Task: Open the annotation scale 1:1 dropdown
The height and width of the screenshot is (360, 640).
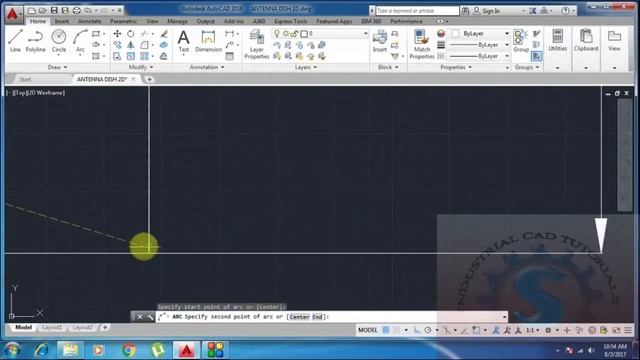Action: pos(533,330)
